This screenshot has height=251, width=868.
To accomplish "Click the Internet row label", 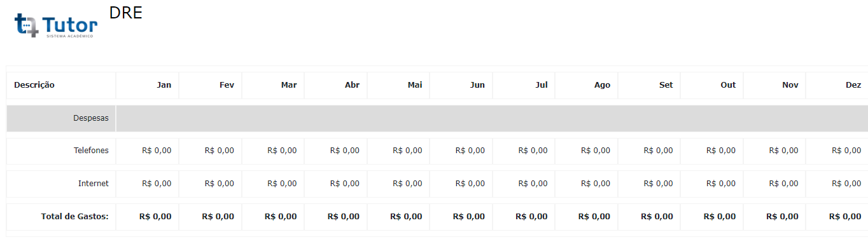I will coord(94,184).
